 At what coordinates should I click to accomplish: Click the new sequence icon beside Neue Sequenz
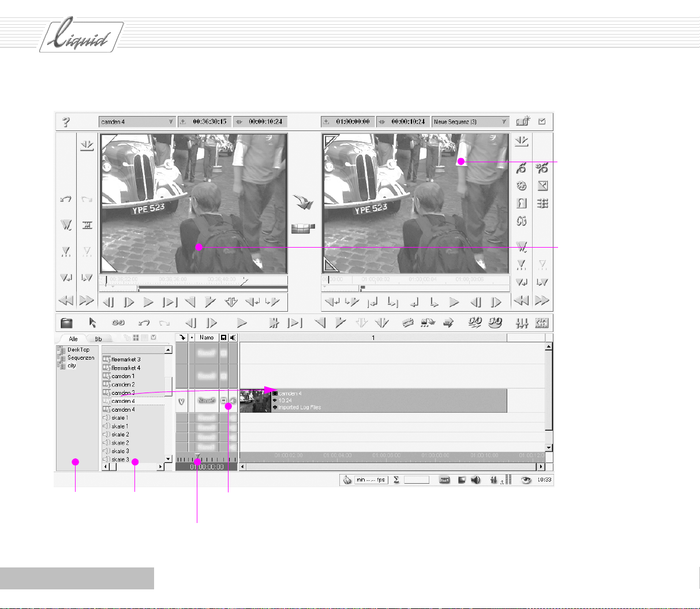(x=523, y=122)
